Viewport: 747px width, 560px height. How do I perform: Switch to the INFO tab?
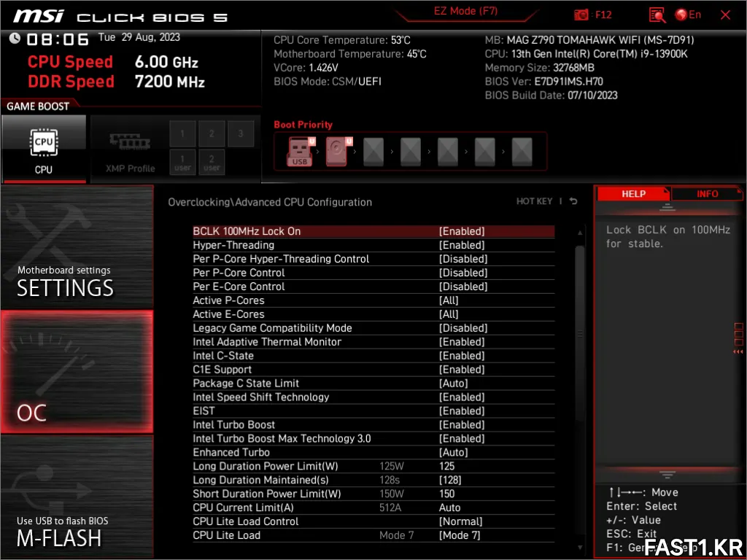[x=707, y=194]
